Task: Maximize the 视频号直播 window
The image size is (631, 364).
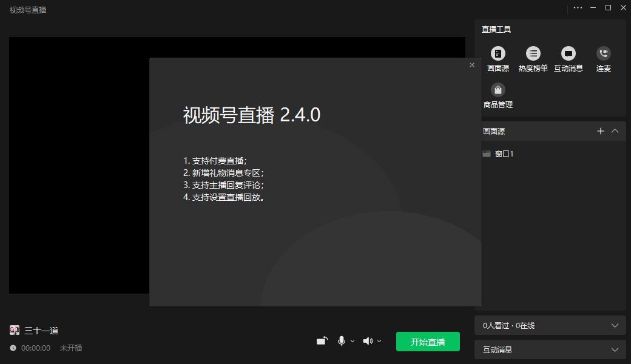Action: 608,8
